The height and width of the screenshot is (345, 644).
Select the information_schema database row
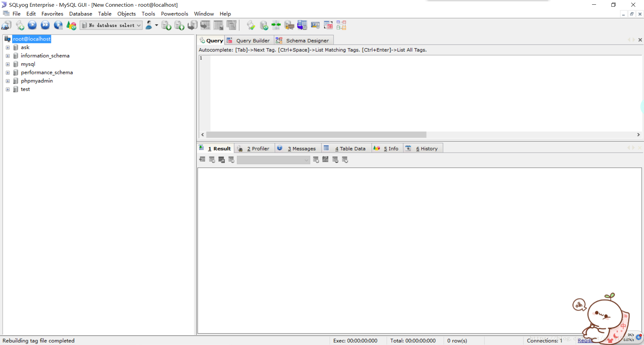point(45,56)
